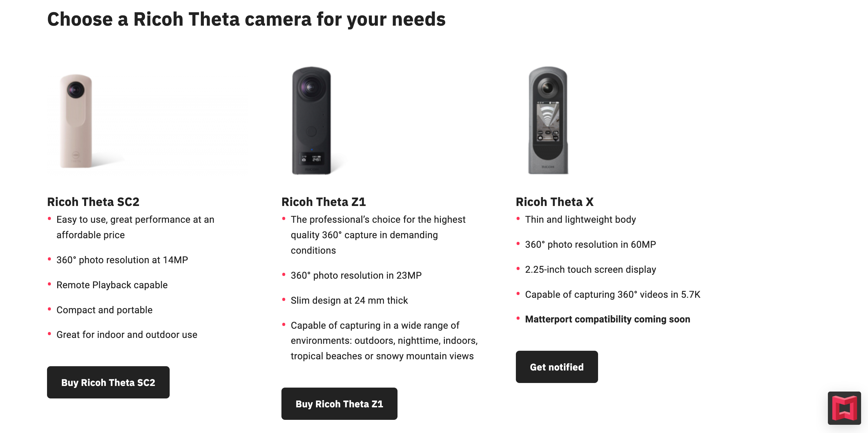Click the Thin and lightweight body bullet

pos(580,219)
